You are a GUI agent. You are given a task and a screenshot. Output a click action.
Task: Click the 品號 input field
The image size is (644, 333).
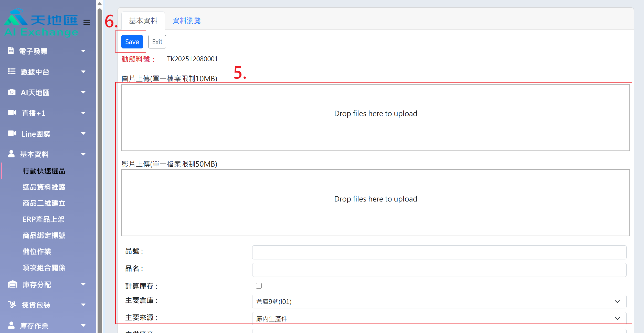(439, 252)
